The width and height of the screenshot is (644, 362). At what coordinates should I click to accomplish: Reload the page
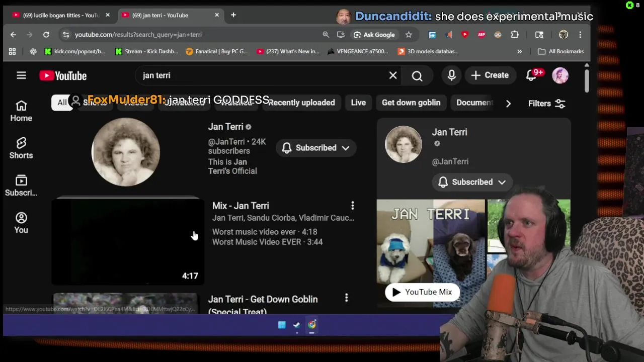[46, 35]
